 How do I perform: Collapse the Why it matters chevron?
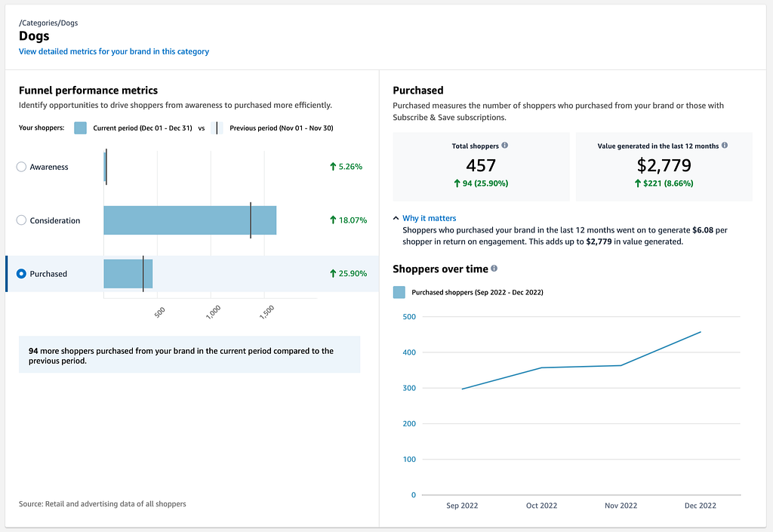point(396,218)
